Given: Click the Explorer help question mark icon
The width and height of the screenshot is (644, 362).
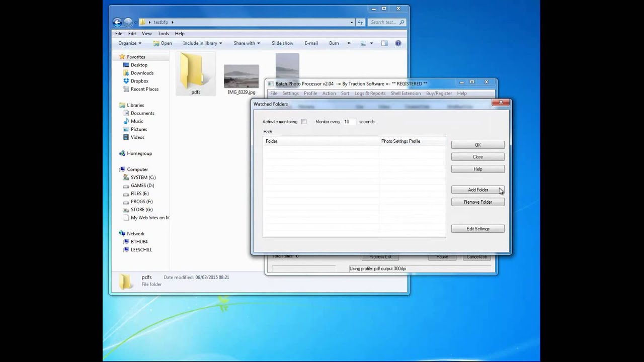Looking at the screenshot, I should coord(398,43).
